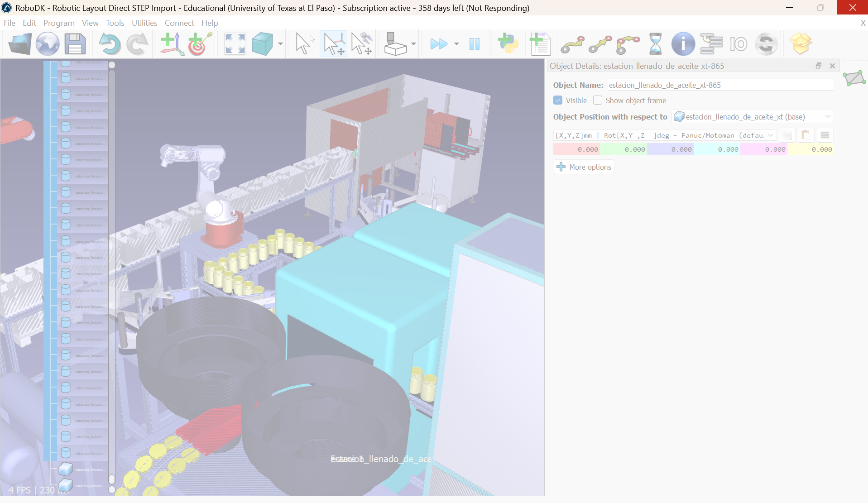
Task: Uncheck the Visible checkbox
Action: (x=558, y=101)
